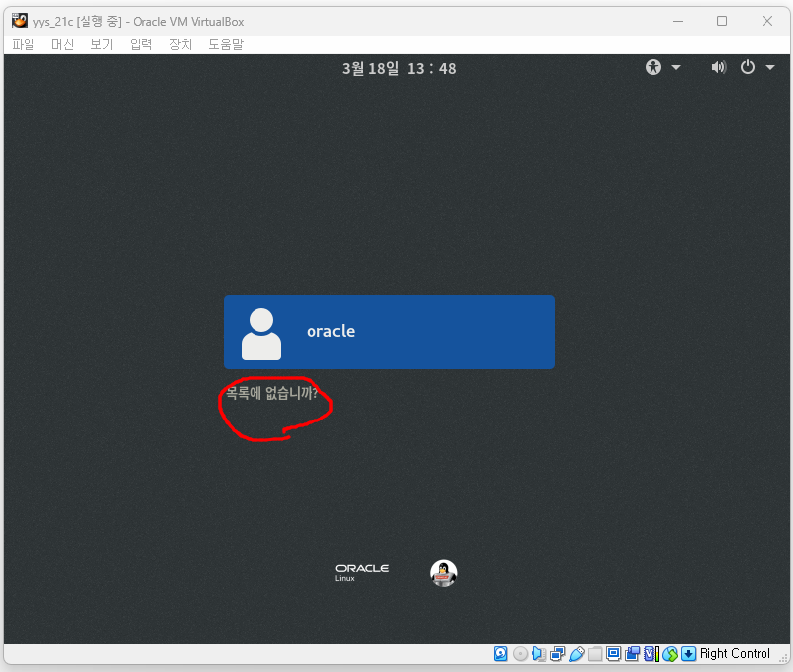The width and height of the screenshot is (793, 672).
Task: Click the power icon in top bar
Action: pos(748,67)
